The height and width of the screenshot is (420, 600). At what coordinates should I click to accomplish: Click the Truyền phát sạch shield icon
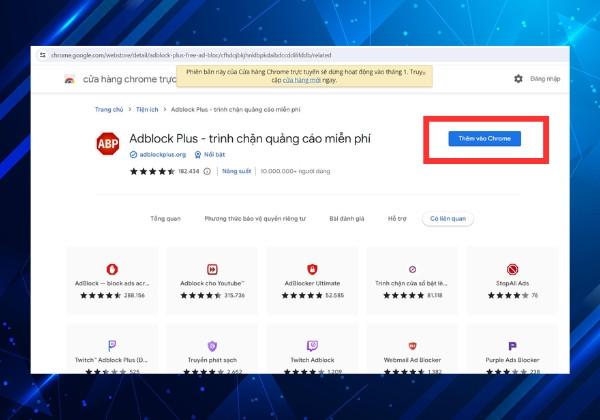(x=212, y=346)
